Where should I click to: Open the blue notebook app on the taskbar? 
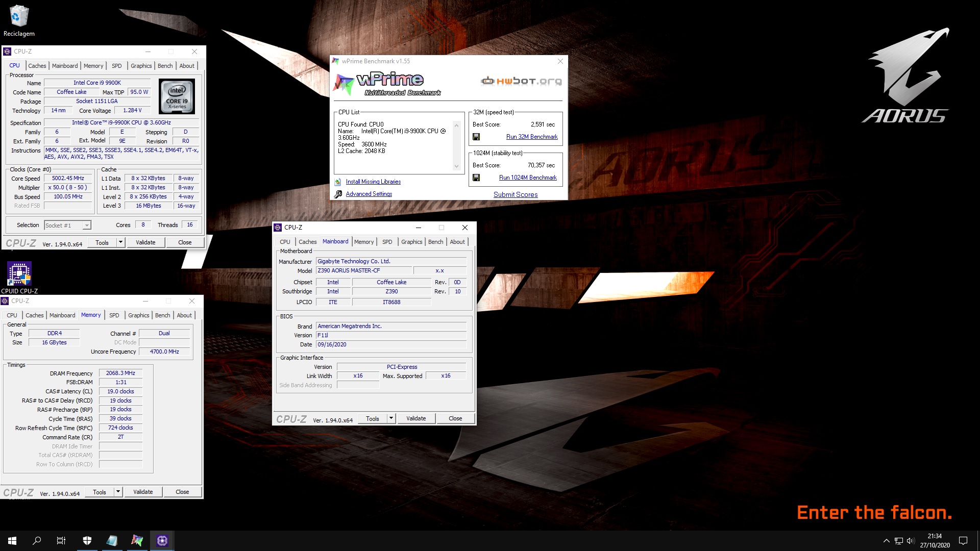(x=112, y=541)
